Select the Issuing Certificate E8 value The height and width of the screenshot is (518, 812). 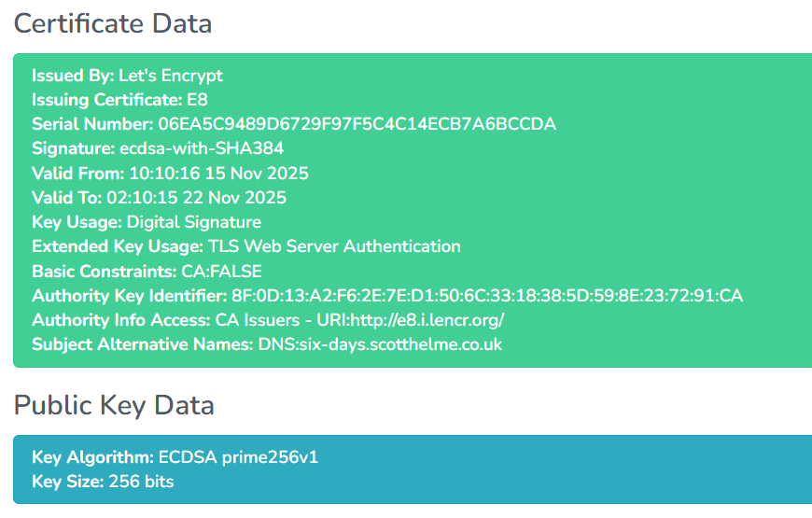click(x=200, y=100)
